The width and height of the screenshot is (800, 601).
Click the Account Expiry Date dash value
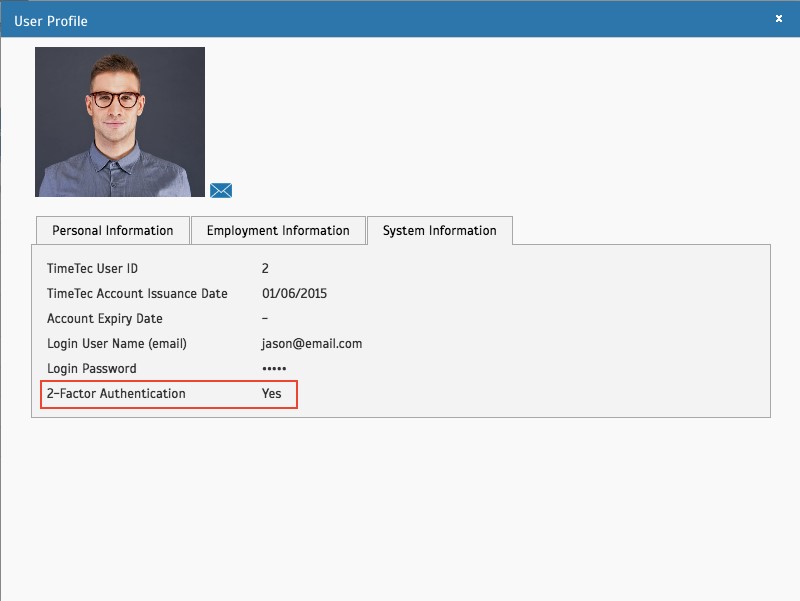point(265,318)
